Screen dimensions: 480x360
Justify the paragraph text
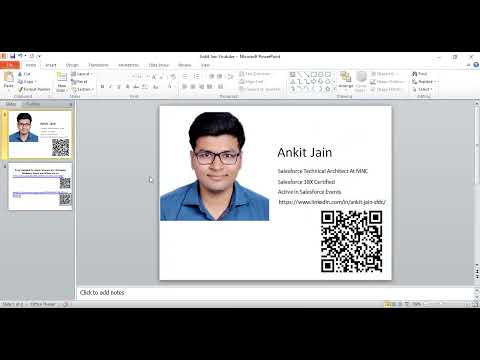click(x=210, y=87)
